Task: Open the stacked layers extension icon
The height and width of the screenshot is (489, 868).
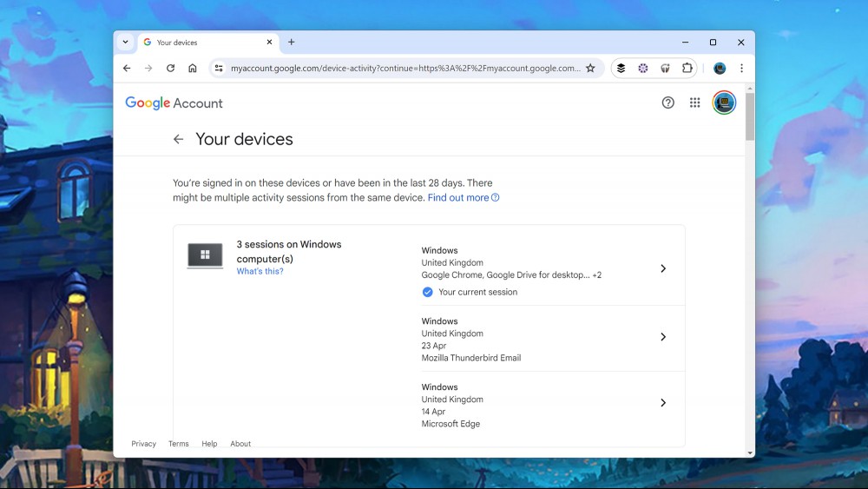Action: (x=621, y=68)
